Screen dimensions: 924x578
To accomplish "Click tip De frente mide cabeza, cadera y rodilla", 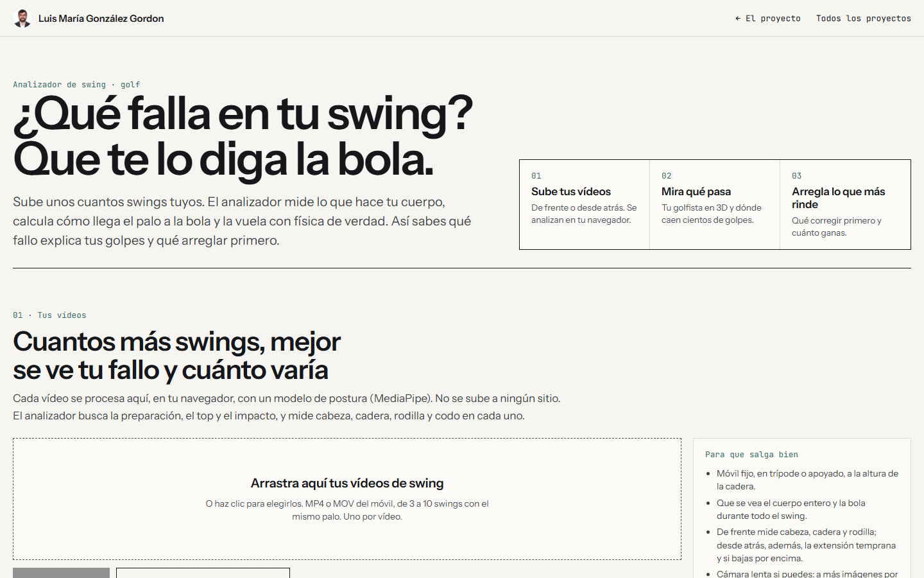I will tap(806, 545).
